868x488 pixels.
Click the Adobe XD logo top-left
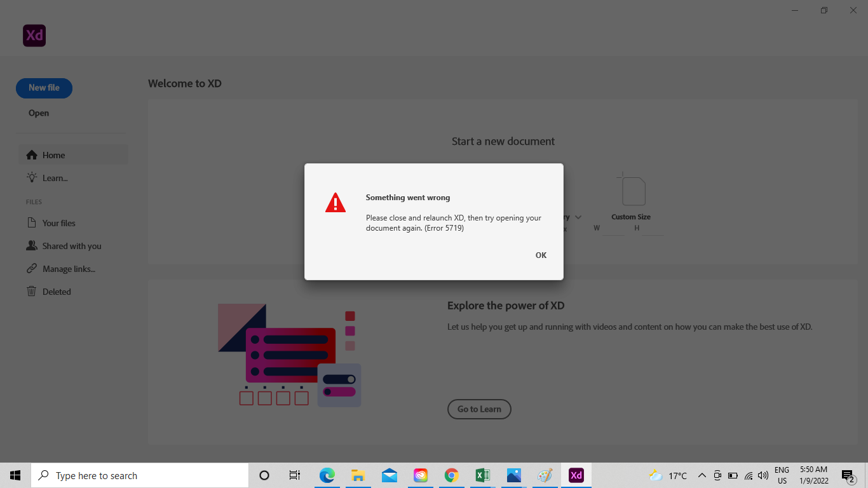[x=34, y=35]
